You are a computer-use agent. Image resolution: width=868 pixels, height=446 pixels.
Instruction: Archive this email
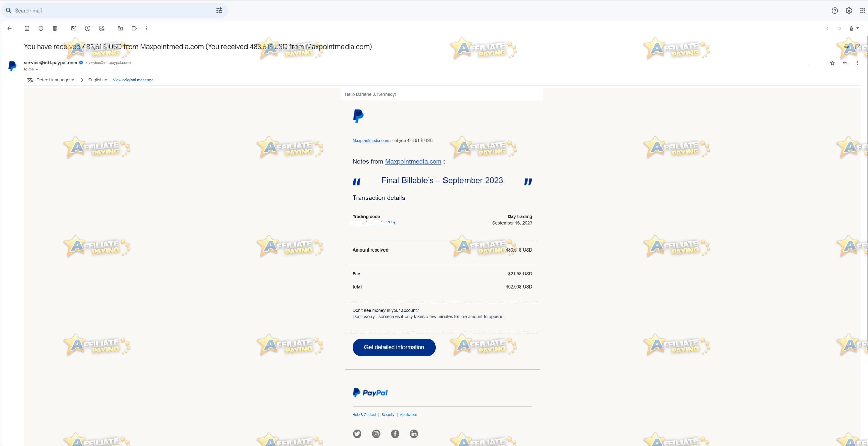click(x=27, y=29)
